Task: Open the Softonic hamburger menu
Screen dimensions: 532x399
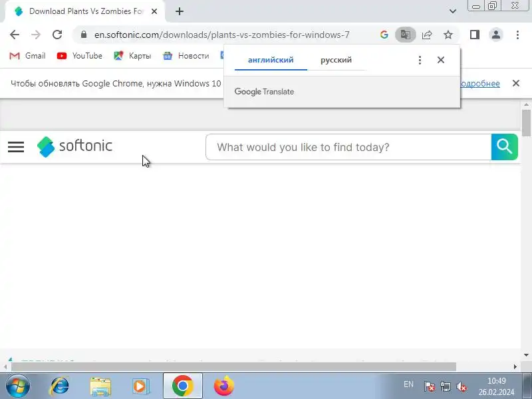Action: [16, 147]
